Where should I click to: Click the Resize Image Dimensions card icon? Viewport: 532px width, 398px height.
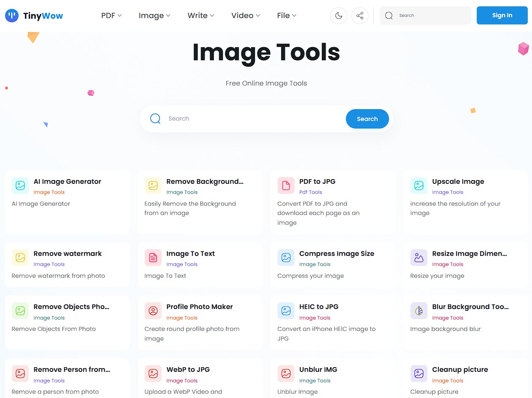[x=419, y=258]
